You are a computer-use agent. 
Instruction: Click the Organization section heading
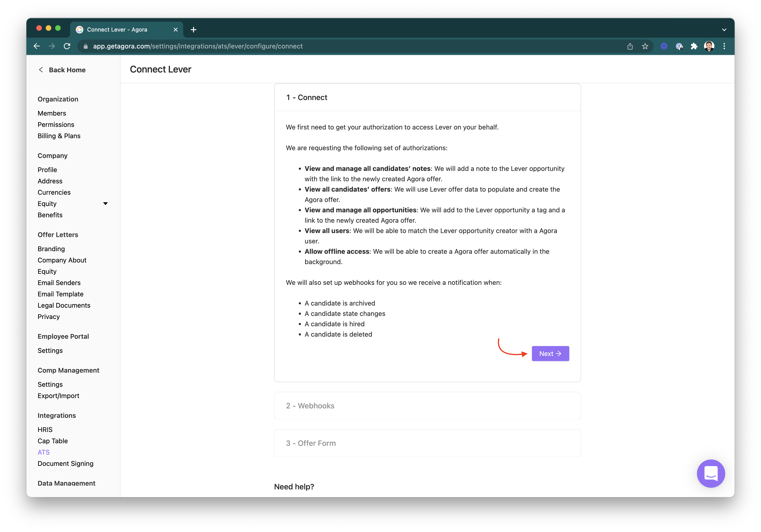[58, 99]
